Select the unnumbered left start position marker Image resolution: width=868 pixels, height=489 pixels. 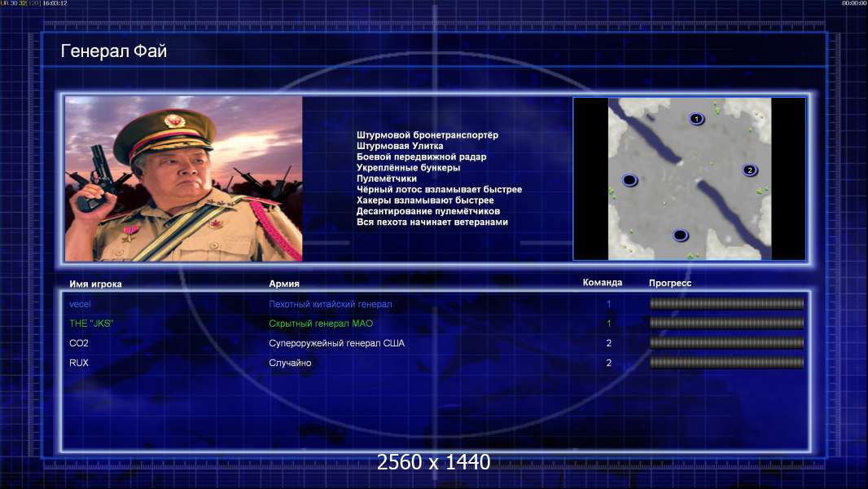[629, 180]
